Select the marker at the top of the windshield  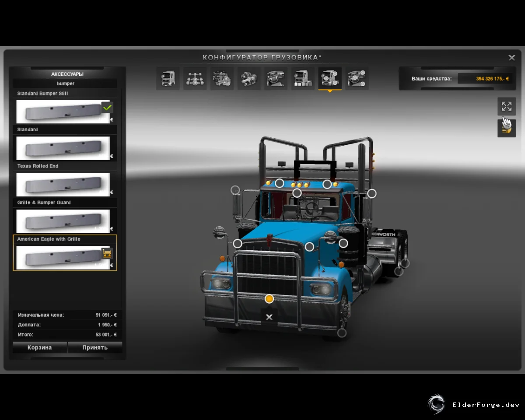click(297, 193)
